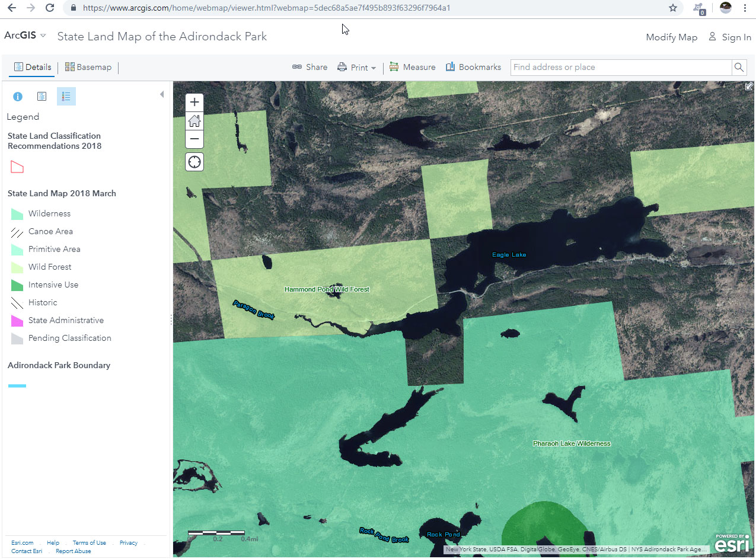Open the Print dropdown

[x=357, y=67]
